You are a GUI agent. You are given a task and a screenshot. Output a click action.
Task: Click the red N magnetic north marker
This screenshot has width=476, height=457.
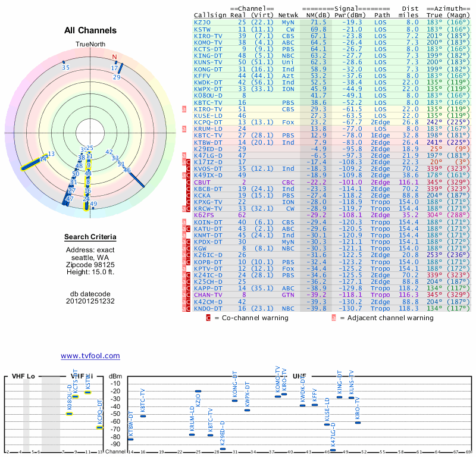tap(114, 58)
